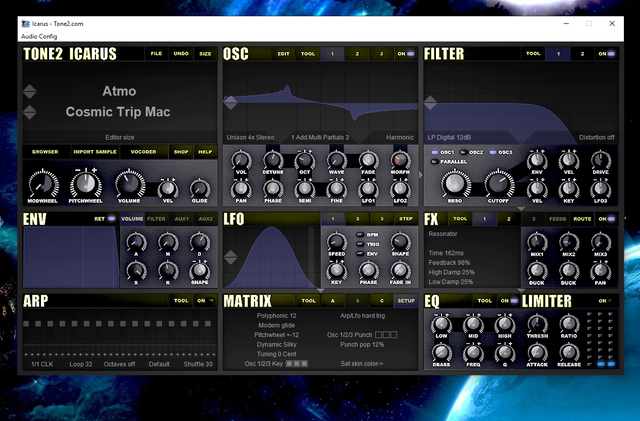Viewport: 640px width, 421px height.
Task: Open the Add Multi Partials 3 selector
Action: [x=320, y=138]
